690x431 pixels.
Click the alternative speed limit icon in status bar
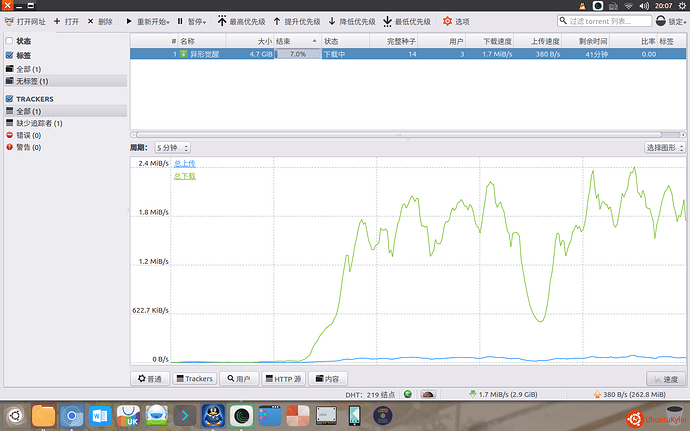(x=428, y=394)
